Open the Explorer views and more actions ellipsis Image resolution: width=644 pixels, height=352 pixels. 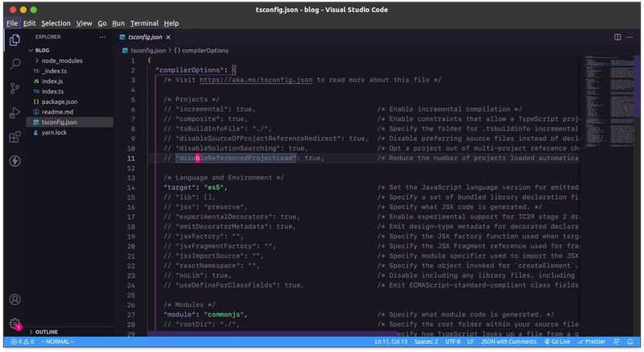[x=102, y=37]
